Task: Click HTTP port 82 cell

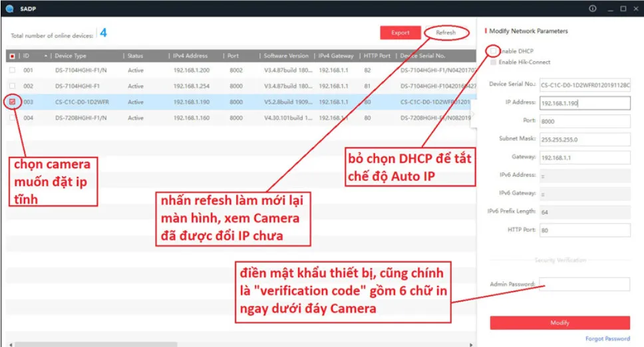Action: (367, 70)
